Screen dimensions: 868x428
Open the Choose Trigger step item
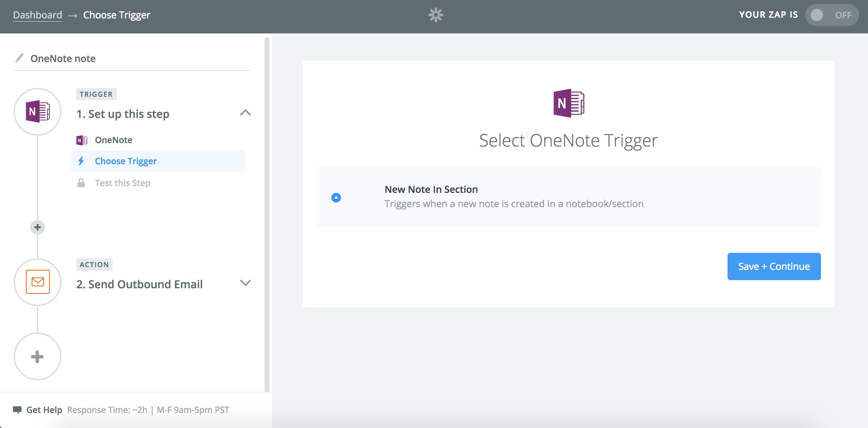(x=158, y=161)
